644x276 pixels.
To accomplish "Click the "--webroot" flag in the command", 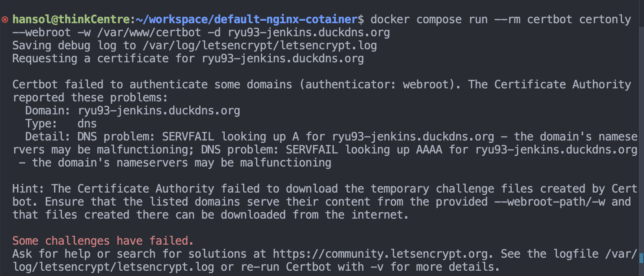I will [x=42, y=33].
